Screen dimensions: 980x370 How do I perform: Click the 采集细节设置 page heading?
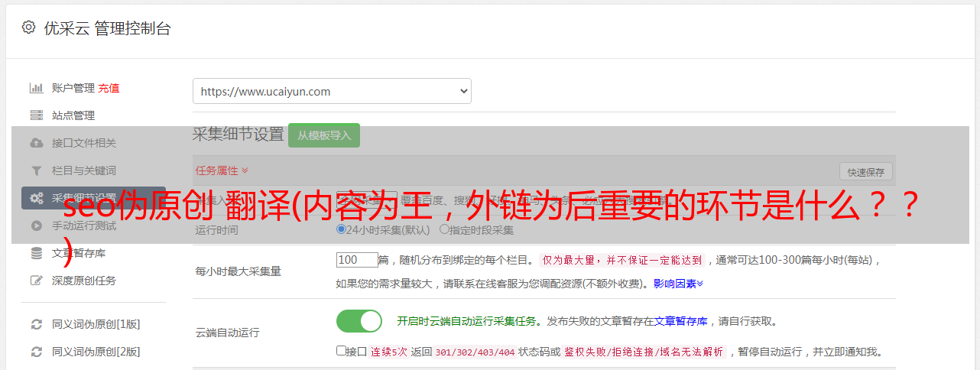[x=239, y=135]
